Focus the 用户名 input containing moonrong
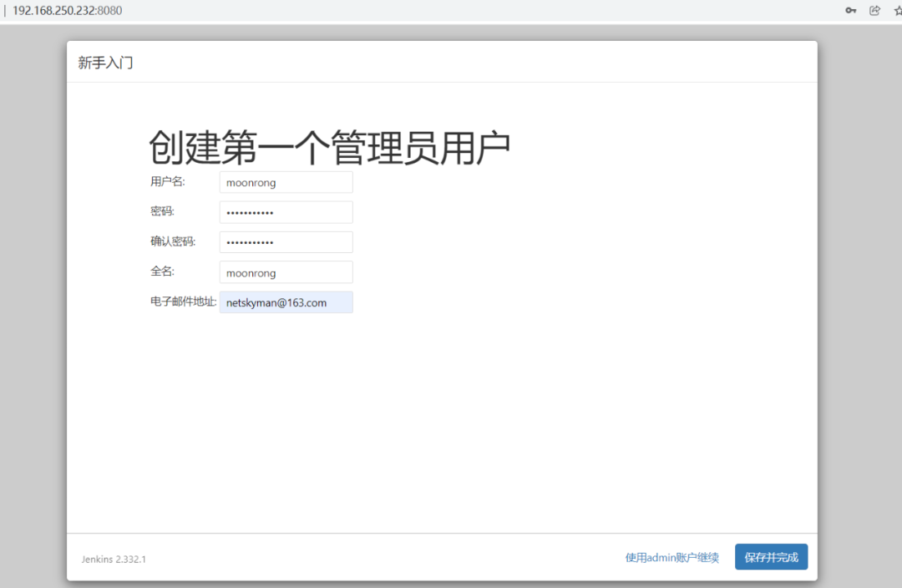The height and width of the screenshot is (588, 902). tap(286, 182)
